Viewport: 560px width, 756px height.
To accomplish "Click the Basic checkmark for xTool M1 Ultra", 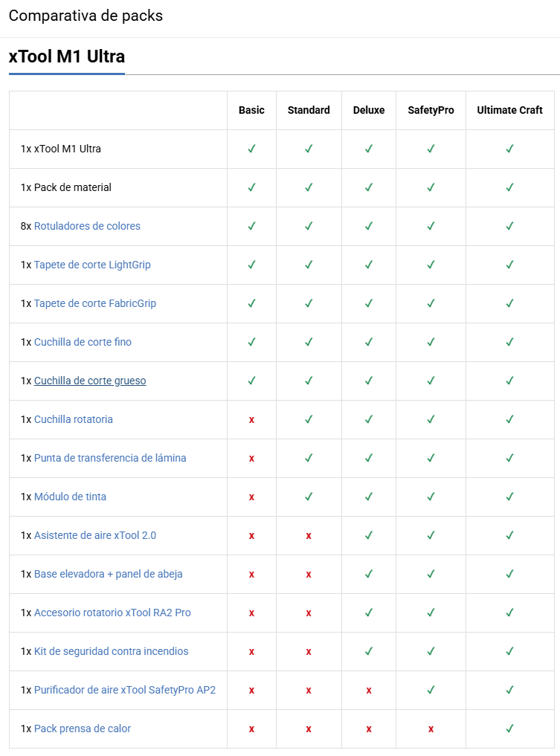I will pos(251,149).
